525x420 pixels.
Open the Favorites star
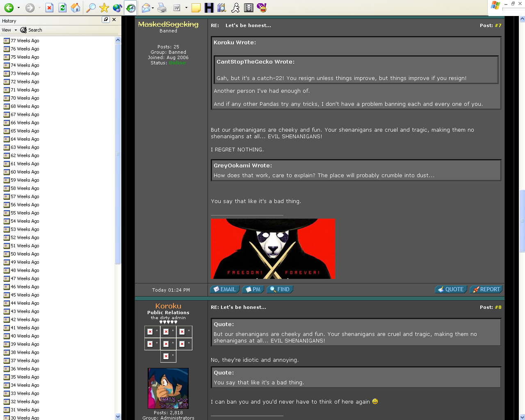(104, 8)
